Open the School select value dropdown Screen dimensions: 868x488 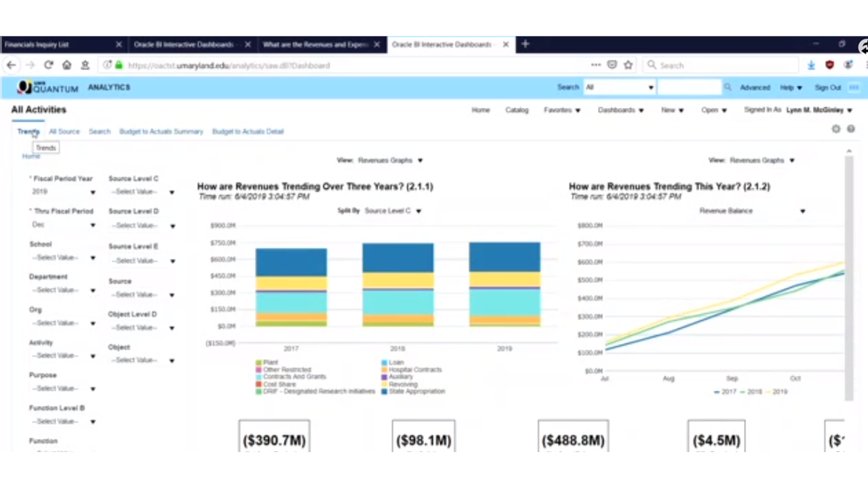click(x=93, y=258)
